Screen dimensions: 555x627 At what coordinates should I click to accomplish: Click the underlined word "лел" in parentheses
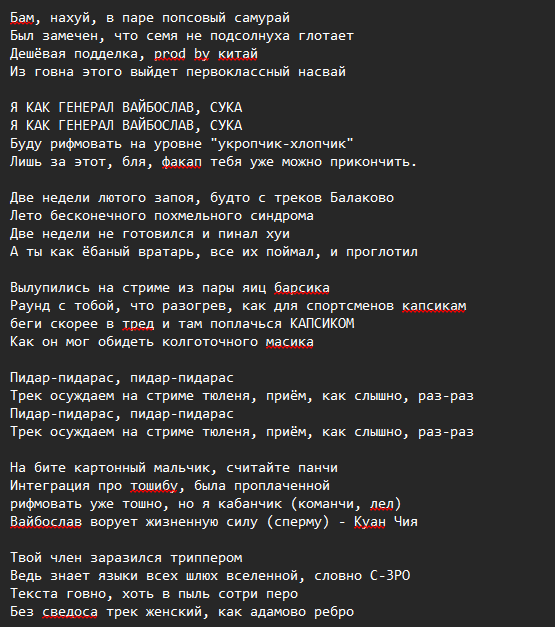(382, 504)
